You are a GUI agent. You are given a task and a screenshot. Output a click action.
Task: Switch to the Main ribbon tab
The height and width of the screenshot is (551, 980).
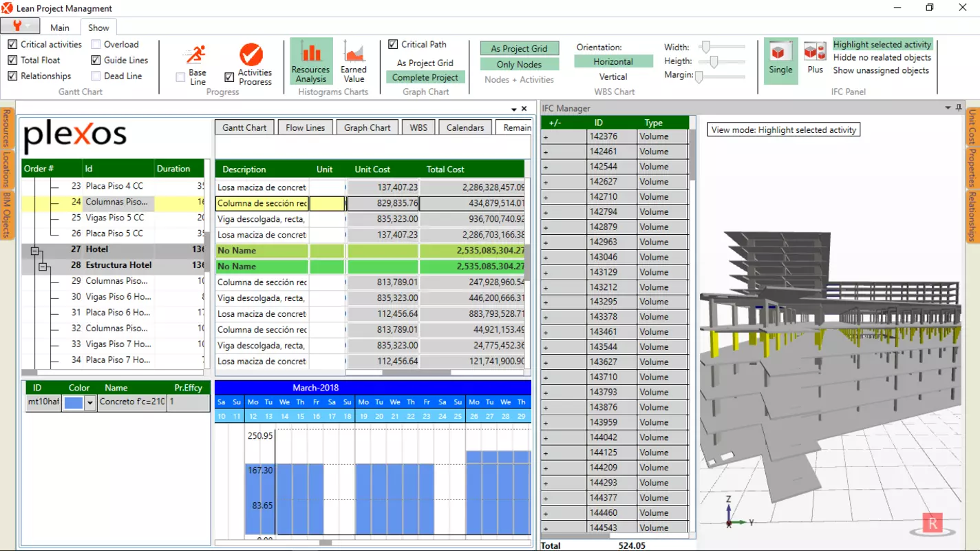coord(60,28)
